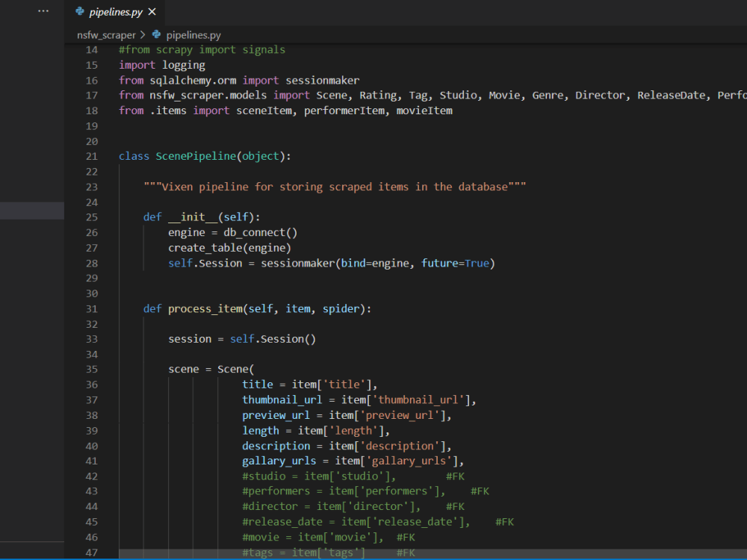Click 'ReleaseDate' in the models import
Screen dimensions: 747x560
click(672, 96)
